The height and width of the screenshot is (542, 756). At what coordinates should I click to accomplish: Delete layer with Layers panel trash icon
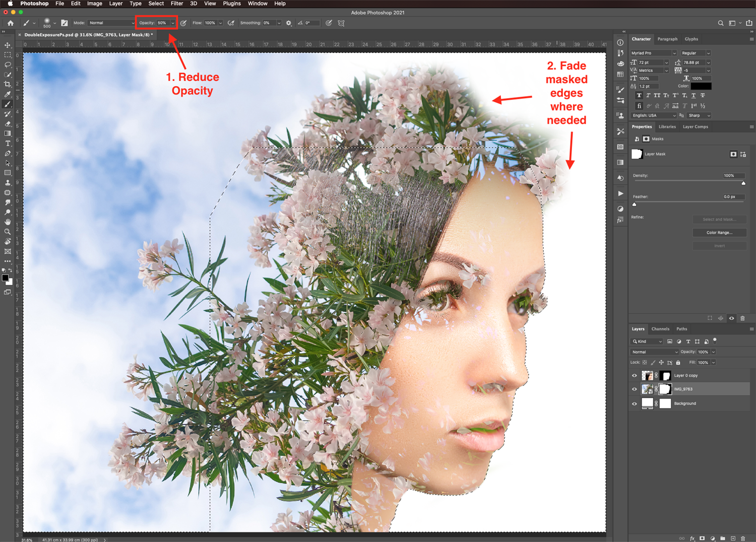tap(743, 538)
